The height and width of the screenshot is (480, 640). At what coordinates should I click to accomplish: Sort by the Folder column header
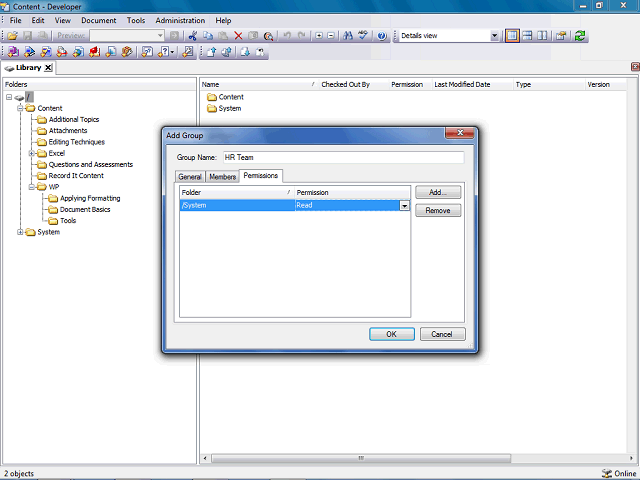tap(237, 193)
